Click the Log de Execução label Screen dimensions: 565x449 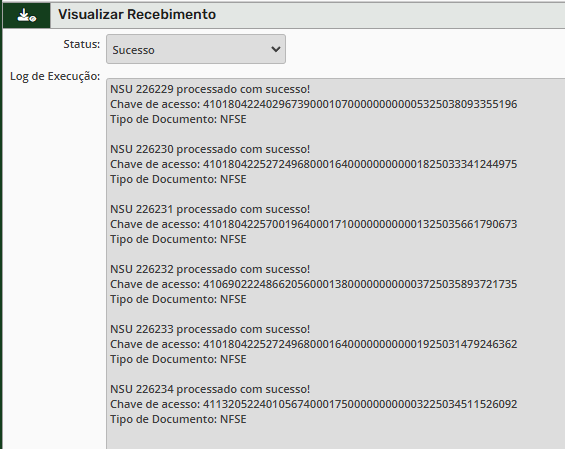click(x=55, y=76)
